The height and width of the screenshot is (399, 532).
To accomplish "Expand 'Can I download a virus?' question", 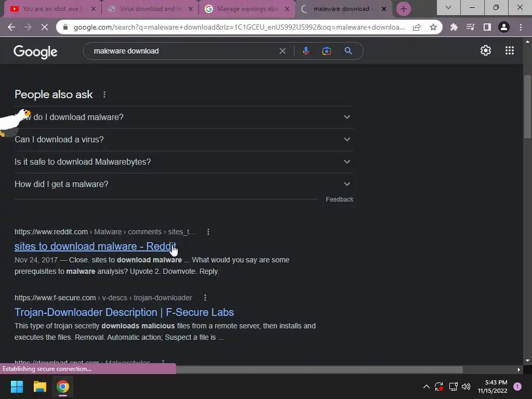I will (x=183, y=139).
